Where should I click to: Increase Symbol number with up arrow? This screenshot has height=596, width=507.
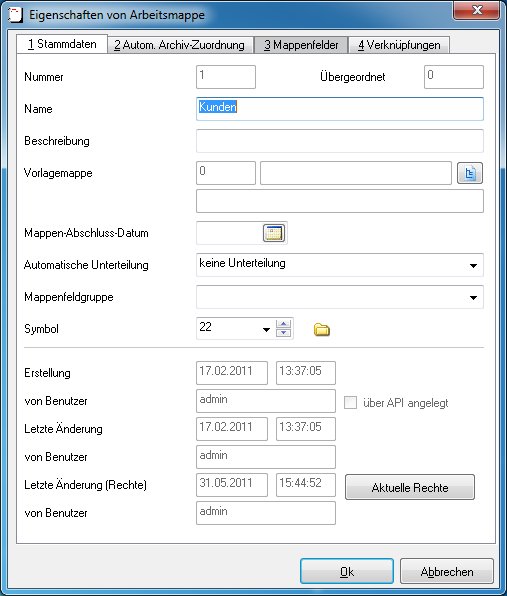(x=284, y=324)
